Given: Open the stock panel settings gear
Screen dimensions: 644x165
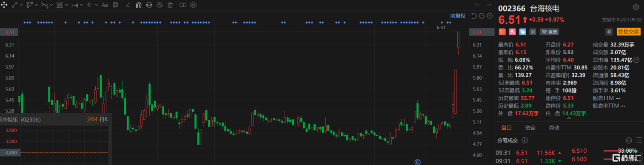Looking at the screenshot, I should click(636, 7).
